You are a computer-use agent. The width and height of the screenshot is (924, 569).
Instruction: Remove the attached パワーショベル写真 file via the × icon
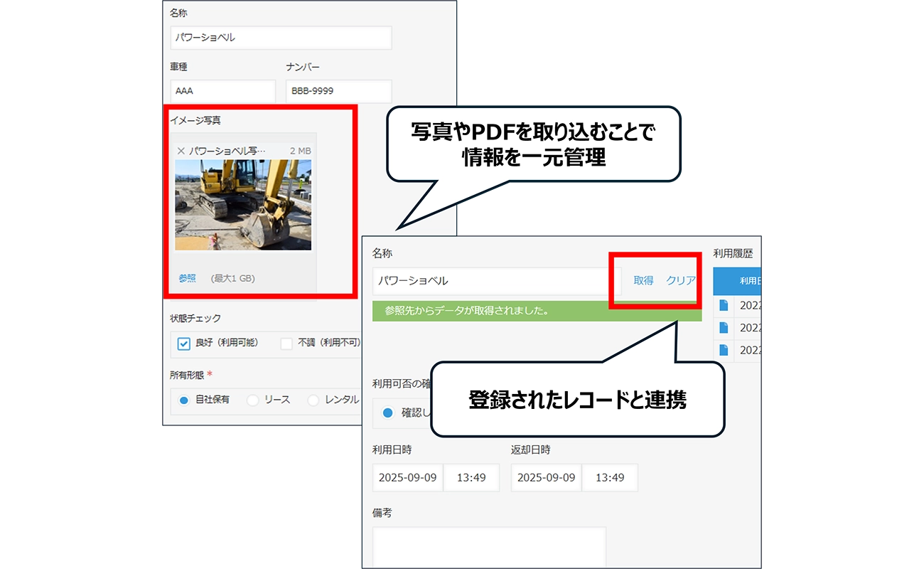tap(180, 149)
